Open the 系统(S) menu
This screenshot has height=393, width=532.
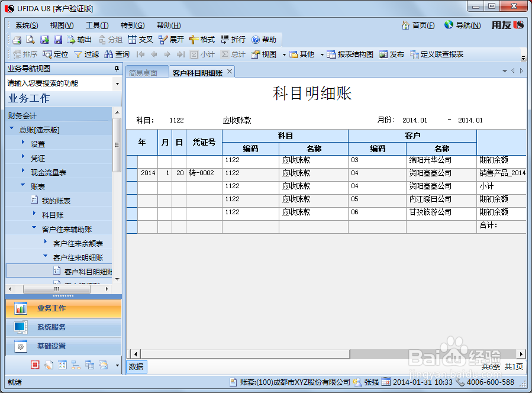(27, 25)
